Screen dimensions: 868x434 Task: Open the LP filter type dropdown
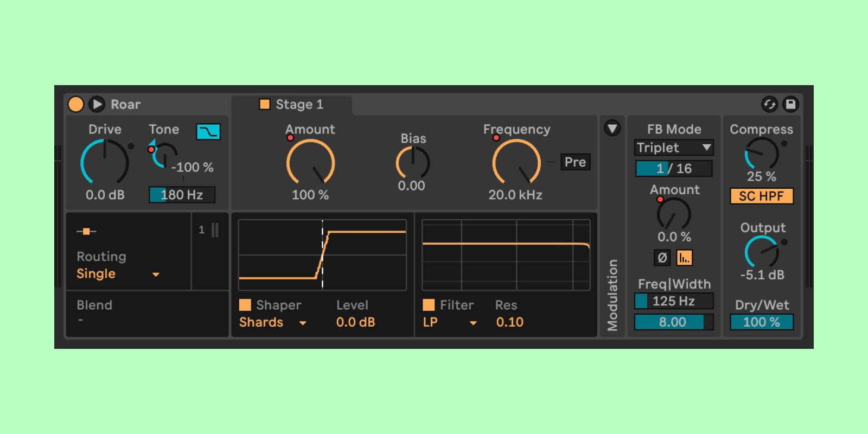tap(450, 322)
